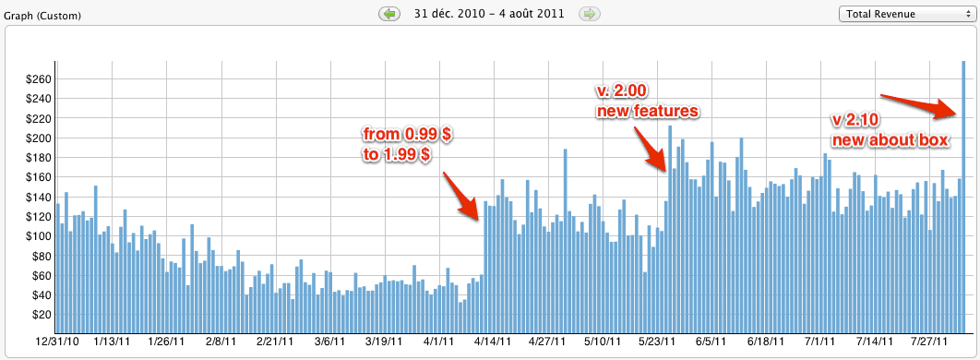Screen dimensions: 980x360
Task: Click the $220 y-axis label
Action: coord(38,118)
